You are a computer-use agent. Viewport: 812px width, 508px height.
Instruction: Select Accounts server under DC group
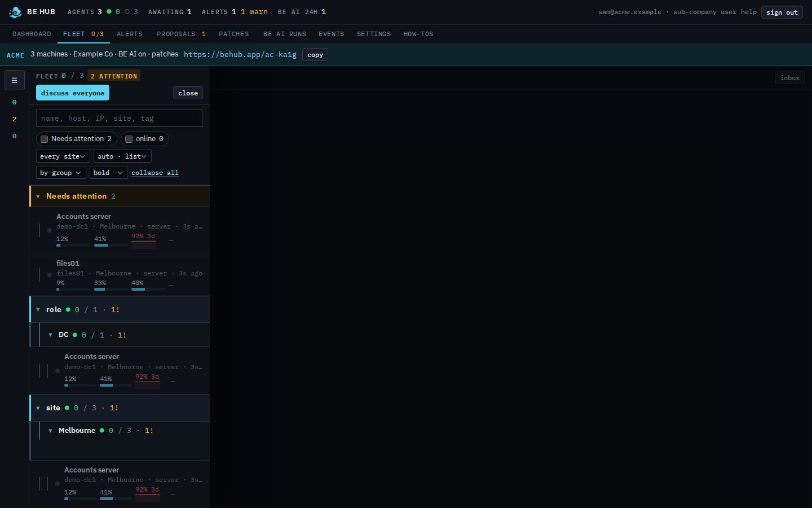click(120, 371)
